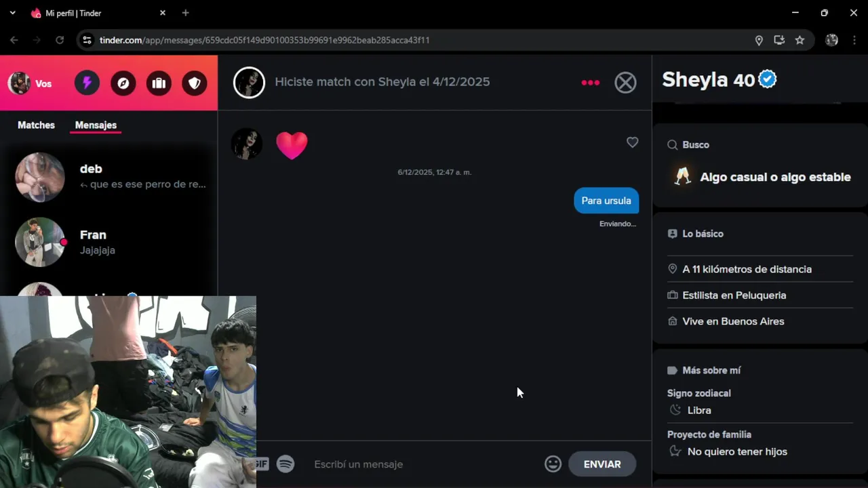Image resolution: width=868 pixels, height=488 pixels.
Task: View site information icon in address bar
Action: coord(87,40)
